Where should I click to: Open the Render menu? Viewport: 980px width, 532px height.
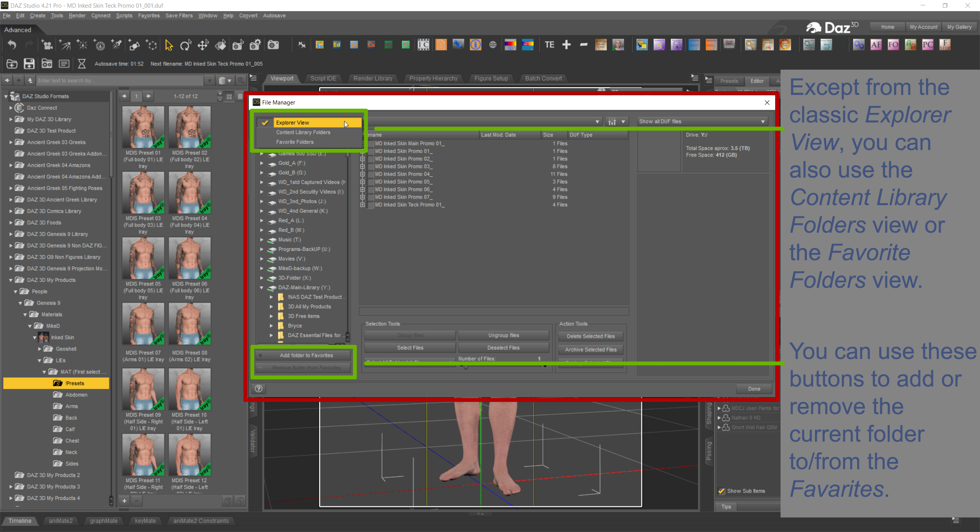pyautogui.click(x=77, y=16)
